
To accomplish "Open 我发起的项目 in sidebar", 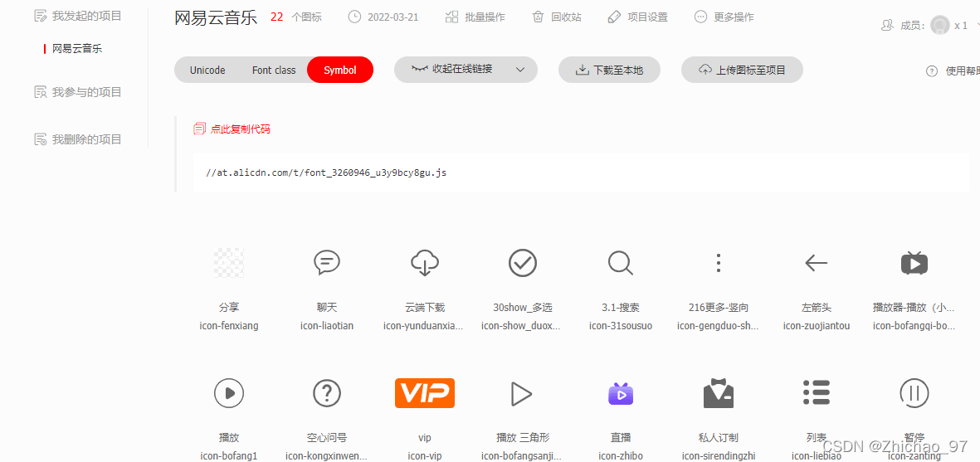I will 78,16.
